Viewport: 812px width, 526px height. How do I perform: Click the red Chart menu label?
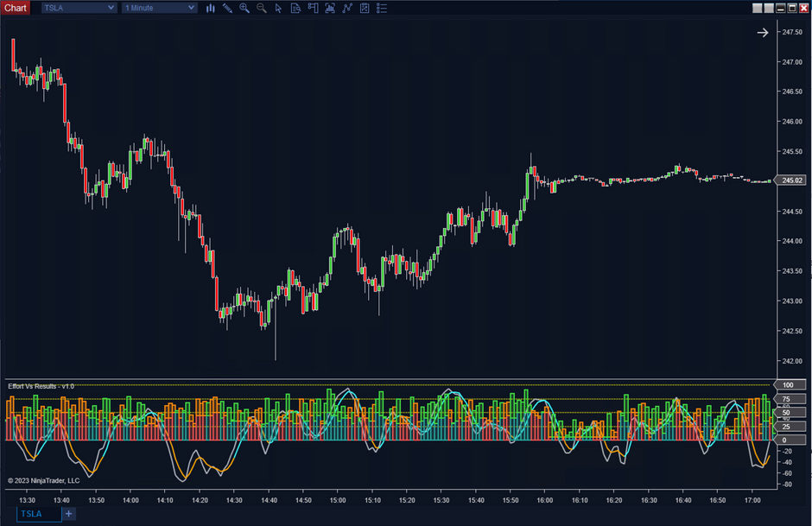pyautogui.click(x=15, y=8)
